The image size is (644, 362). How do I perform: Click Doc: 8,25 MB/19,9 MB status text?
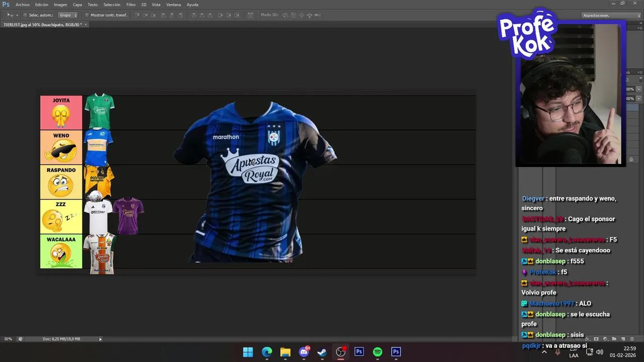coord(61,339)
